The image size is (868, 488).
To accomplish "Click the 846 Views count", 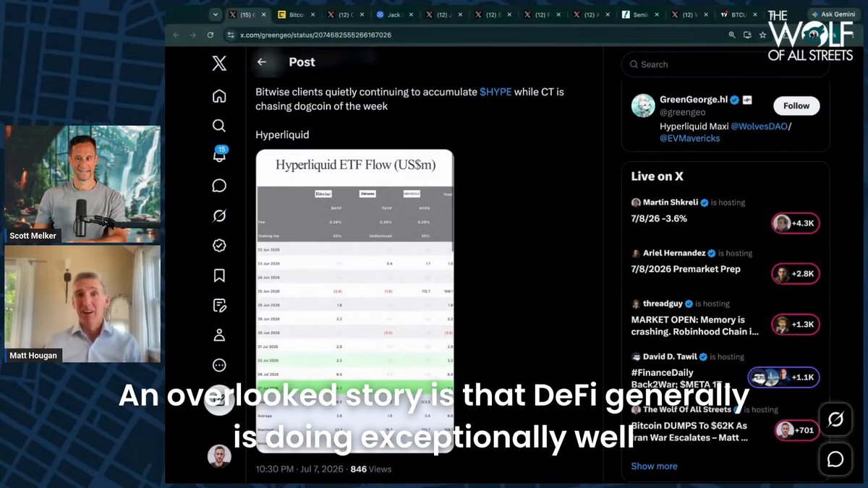I will pyautogui.click(x=371, y=468).
